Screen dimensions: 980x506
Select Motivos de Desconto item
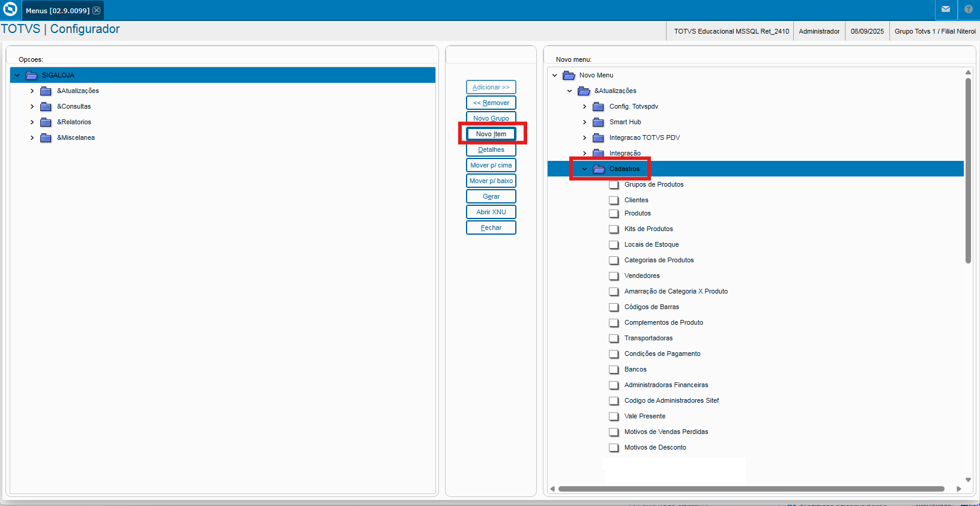click(x=655, y=447)
